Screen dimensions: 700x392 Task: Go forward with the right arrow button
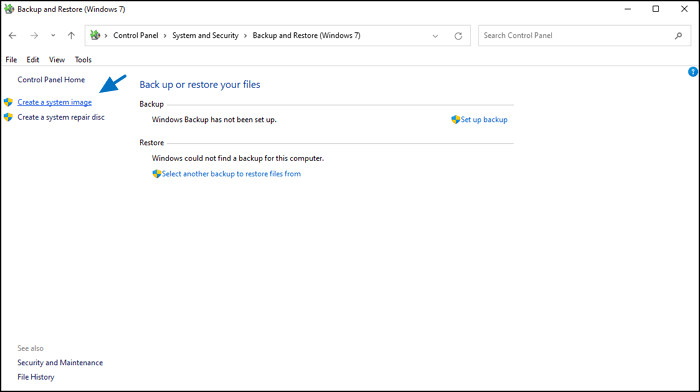click(x=34, y=35)
